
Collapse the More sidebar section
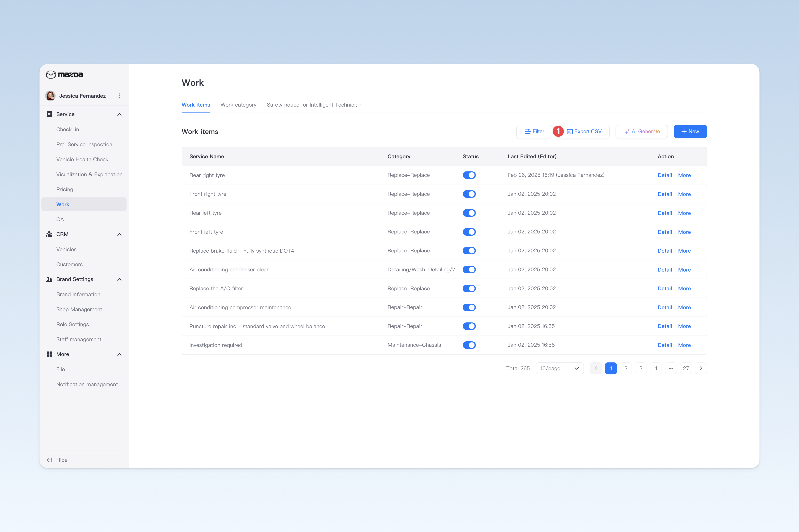(119, 354)
